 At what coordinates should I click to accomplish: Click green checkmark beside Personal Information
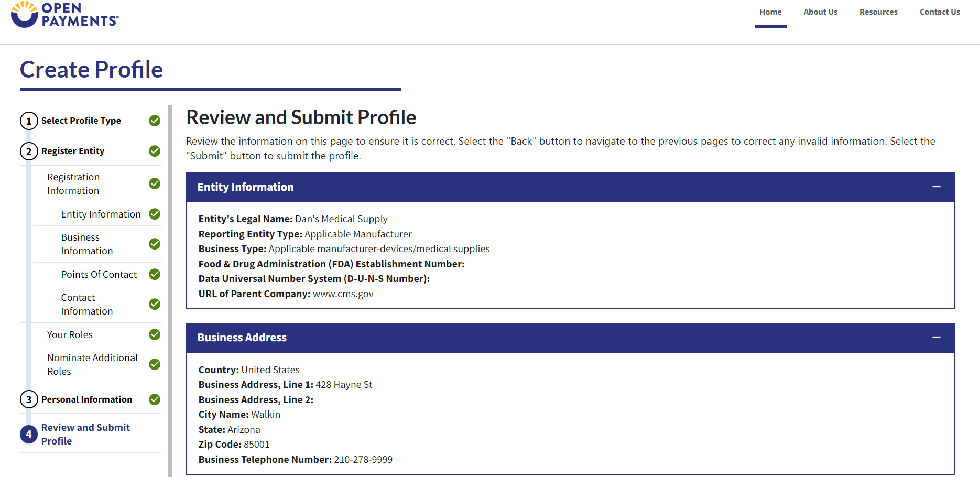(155, 399)
